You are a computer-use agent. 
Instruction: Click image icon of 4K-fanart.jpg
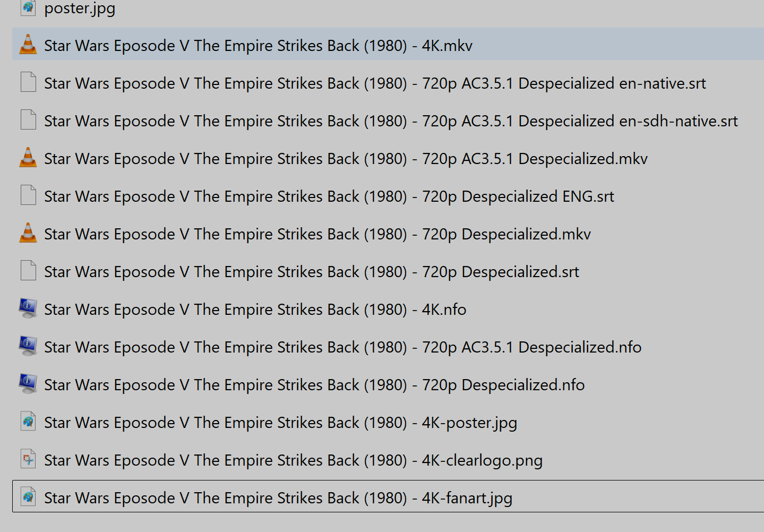[x=28, y=497]
